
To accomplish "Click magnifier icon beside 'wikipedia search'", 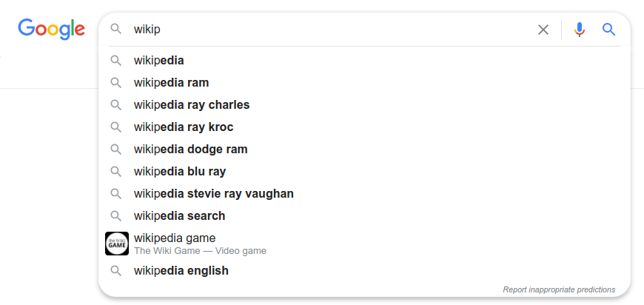I will click(x=116, y=216).
